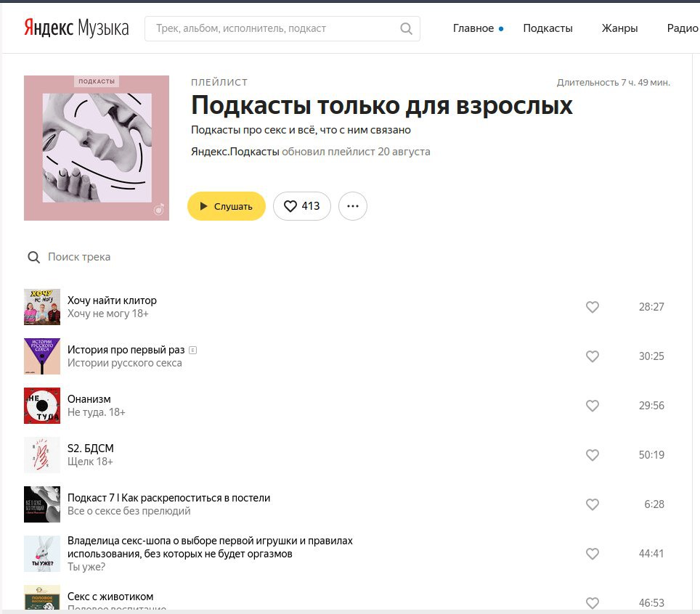Click the Поиск трека field

pos(79,257)
